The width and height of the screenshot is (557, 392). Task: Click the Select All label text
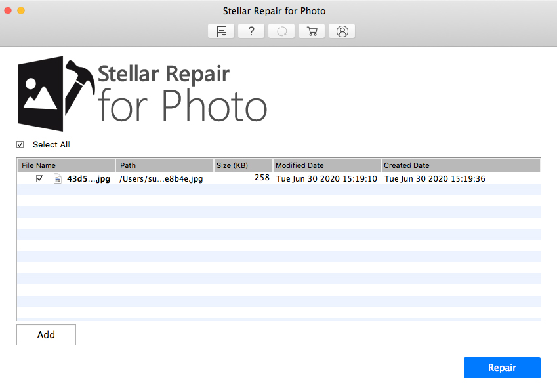pos(51,144)
